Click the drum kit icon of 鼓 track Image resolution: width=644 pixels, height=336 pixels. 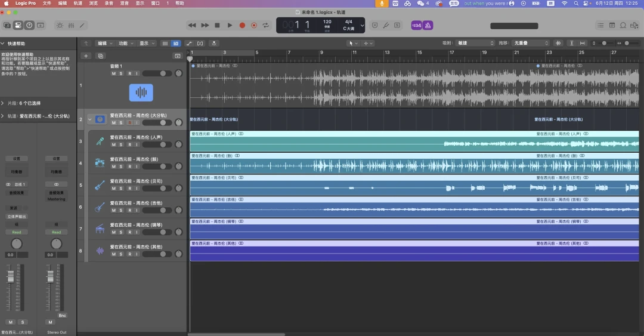(100, 163)
